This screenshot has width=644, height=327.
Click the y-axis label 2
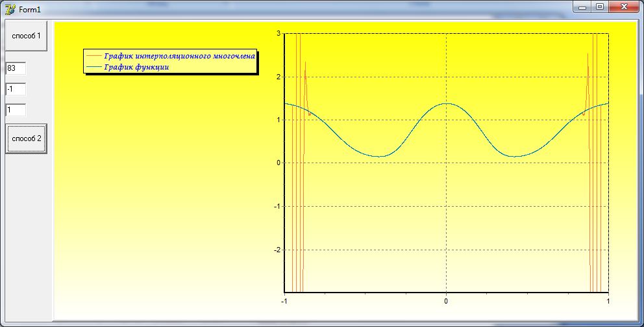click(279, 77)
